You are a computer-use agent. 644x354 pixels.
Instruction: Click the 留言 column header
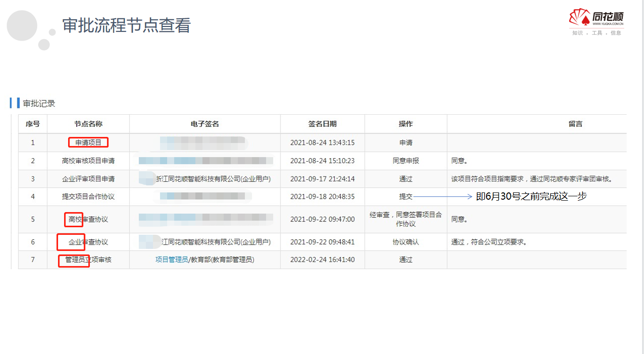click(575, 124)
